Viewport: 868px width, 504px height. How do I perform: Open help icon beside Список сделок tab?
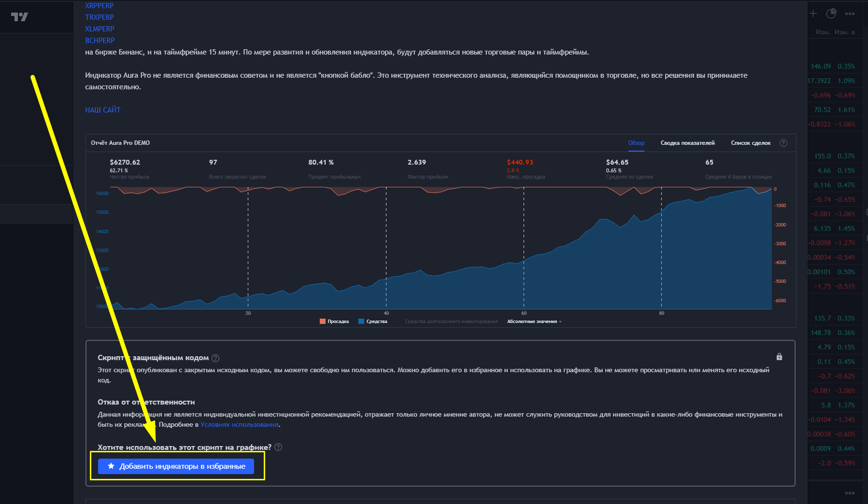tap(783, 143)
